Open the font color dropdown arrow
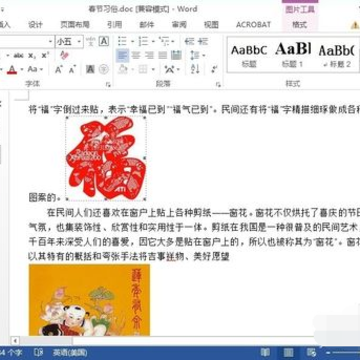360x360 pixels. (22, 70)
